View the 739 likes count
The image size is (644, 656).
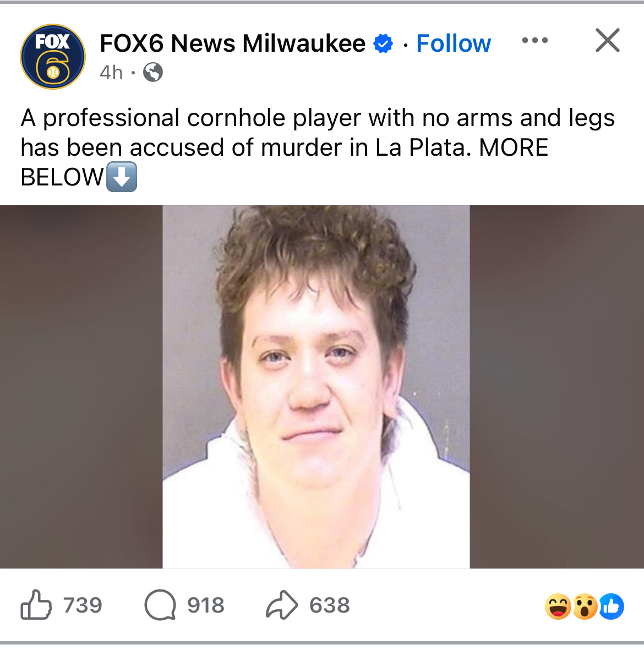coord(83,605)
